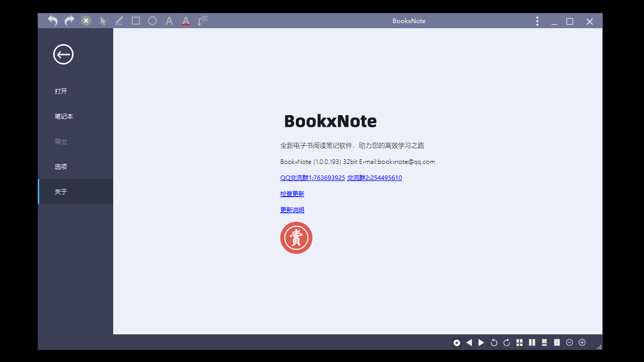Switch to two-page view mode

[532, 342]
